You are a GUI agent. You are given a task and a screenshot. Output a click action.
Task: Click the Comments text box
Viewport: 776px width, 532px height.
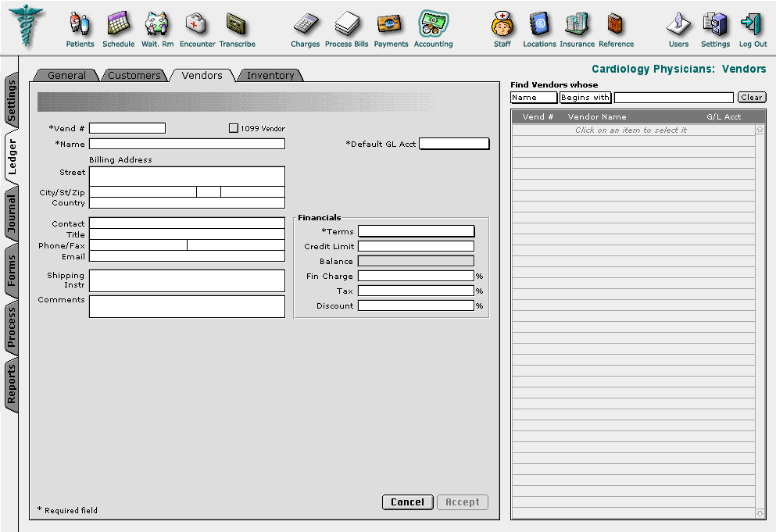pos(187,306)
